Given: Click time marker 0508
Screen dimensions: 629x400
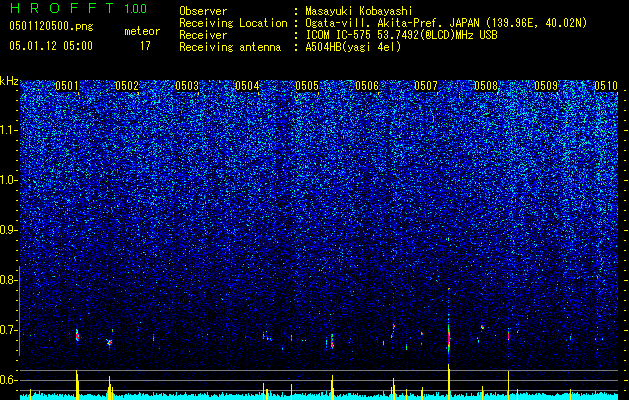Looking at the screenshot, I should pyautogui.click(x=486, y=86).
